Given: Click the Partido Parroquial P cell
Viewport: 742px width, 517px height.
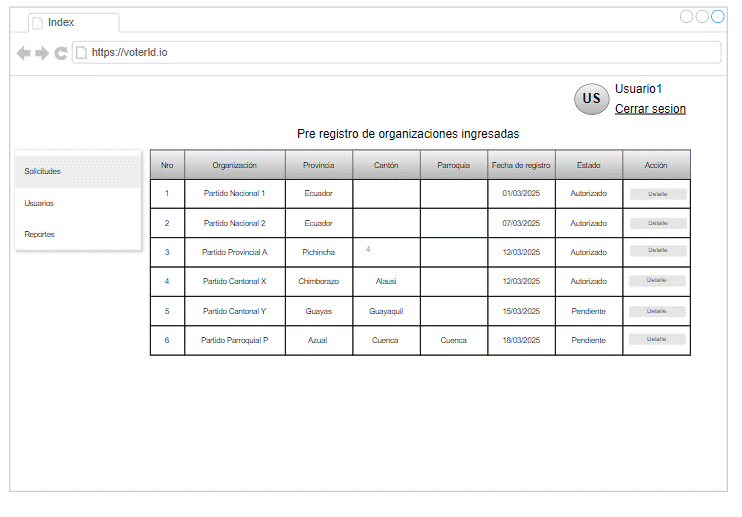Looking at the screenshot, I should pyautogui.click(x=235, y=341).
